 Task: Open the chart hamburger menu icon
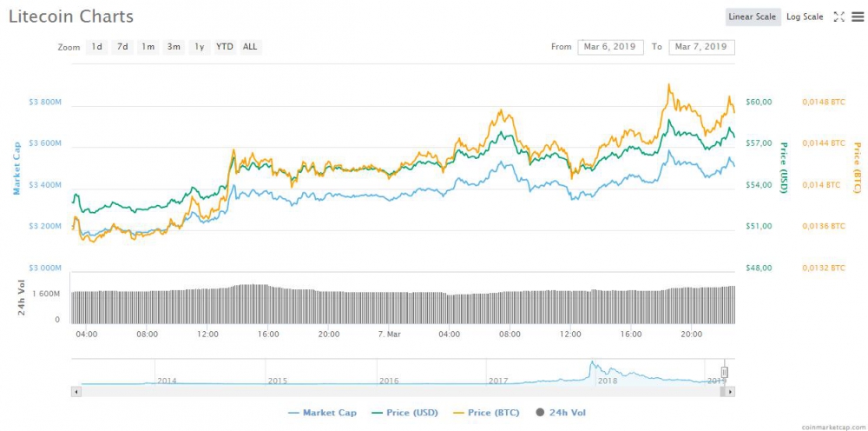(857, 17)
